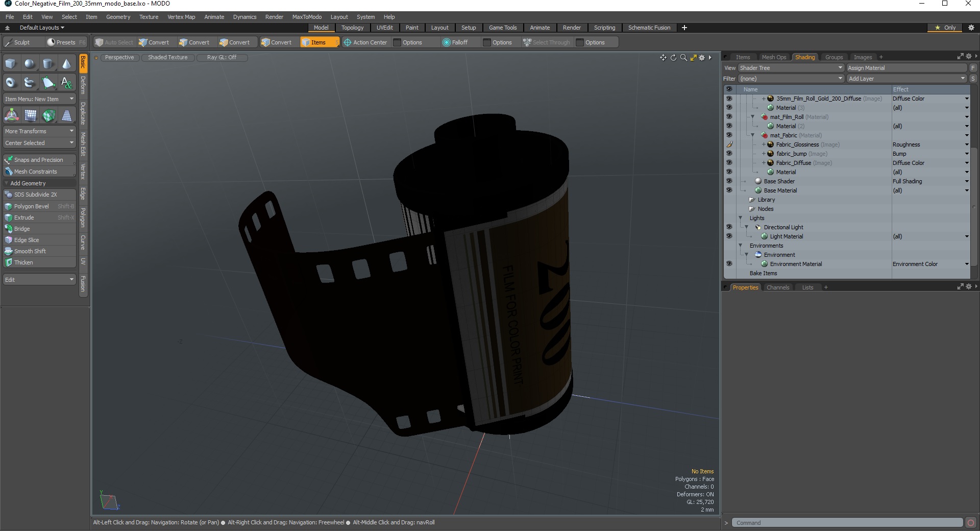Select the Bake Items row
Image resolution: width=980 pixels, height=531 pixels.
pyautogui.click(x=763, y=273)
